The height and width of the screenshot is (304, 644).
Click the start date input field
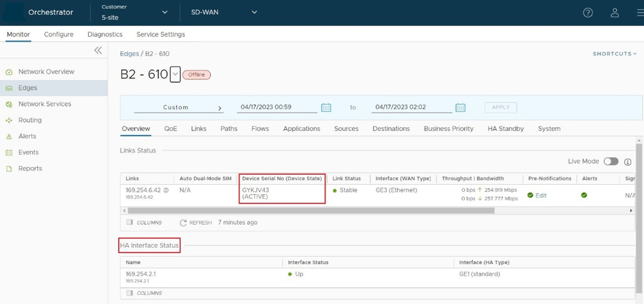pos(276,107)
